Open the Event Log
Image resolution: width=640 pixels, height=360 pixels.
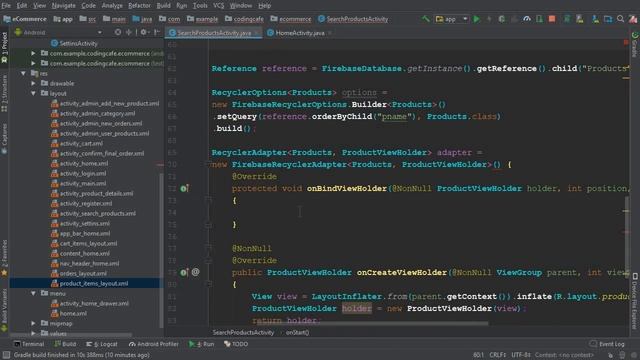607,344
